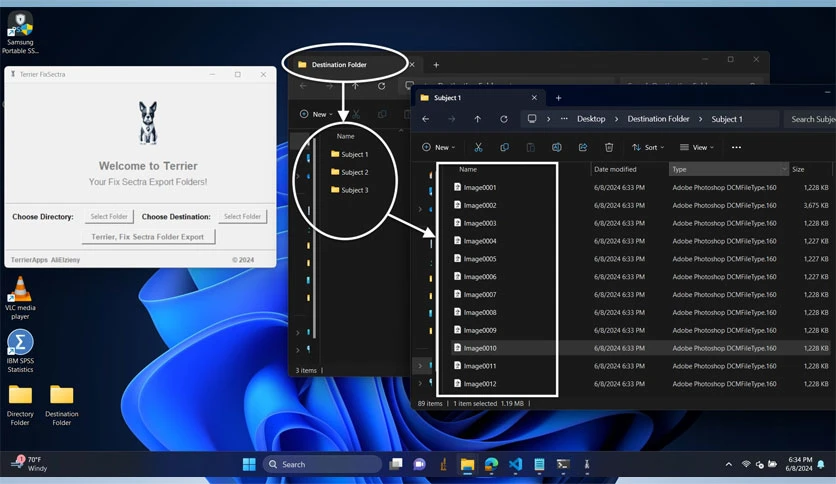Click Select Folder next to Choose Destination

pos(242,216)
